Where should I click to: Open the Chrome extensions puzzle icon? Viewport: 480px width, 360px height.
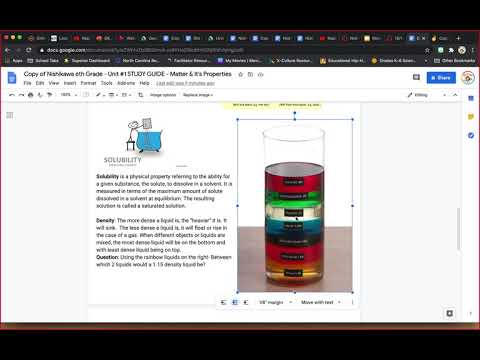451,50
